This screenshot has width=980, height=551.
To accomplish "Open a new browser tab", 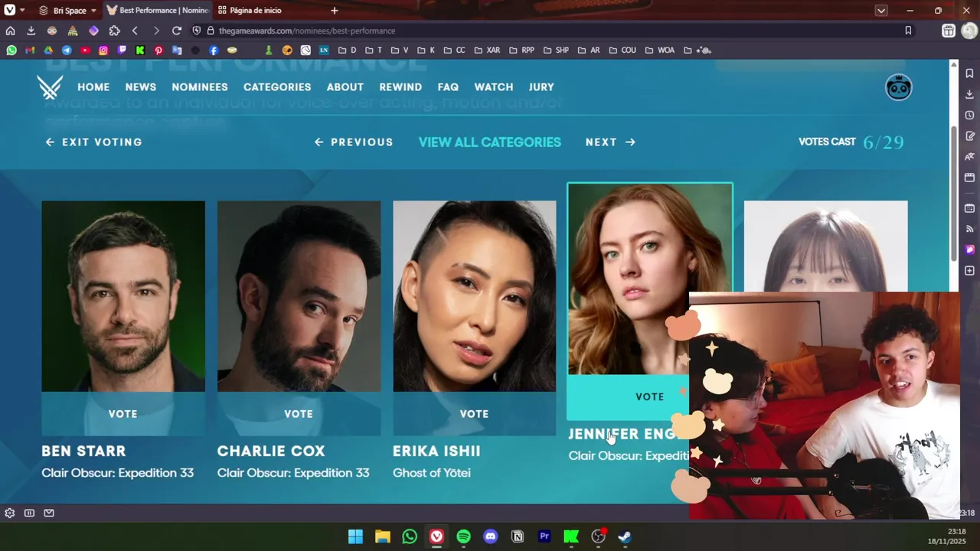I will [x=335, y=11].
